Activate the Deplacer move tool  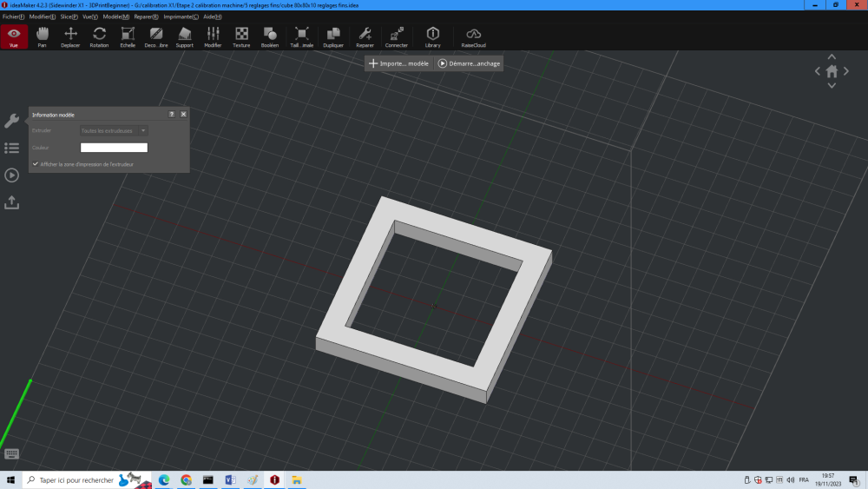(x=70, y=37)
